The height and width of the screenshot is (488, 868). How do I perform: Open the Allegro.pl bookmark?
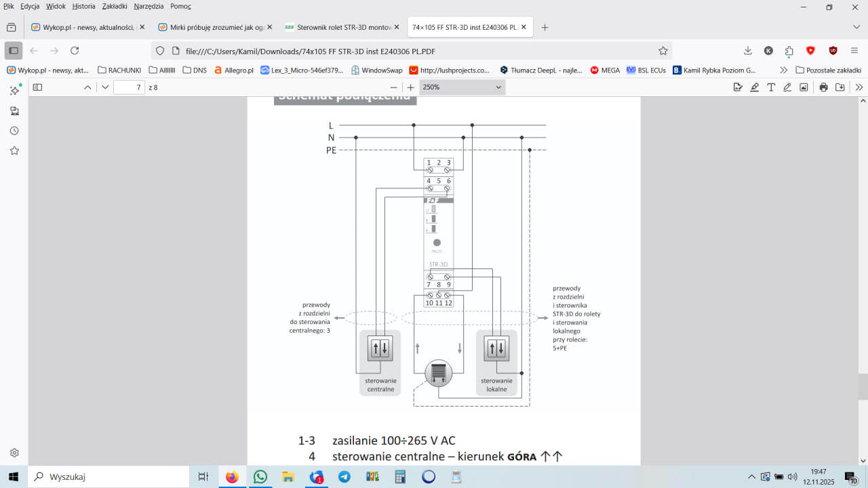(234, 70)
